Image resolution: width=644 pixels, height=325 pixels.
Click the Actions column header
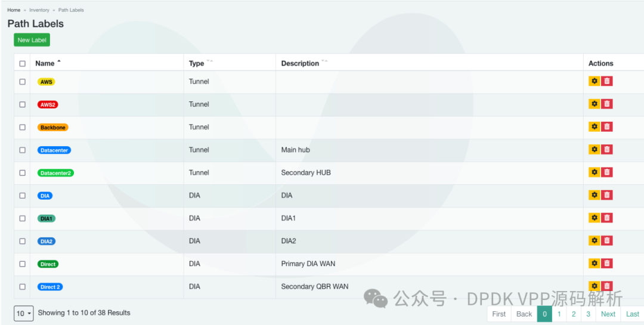[x=601, y=63]
